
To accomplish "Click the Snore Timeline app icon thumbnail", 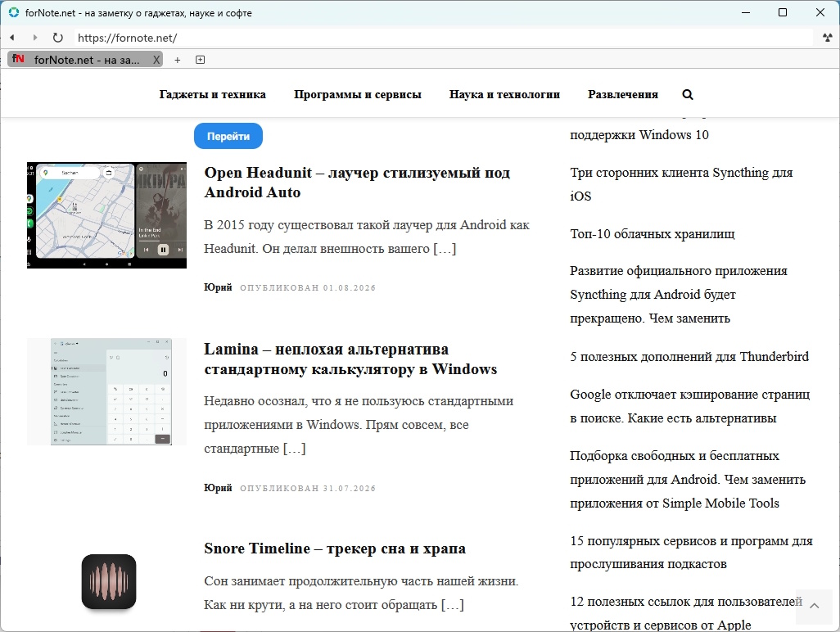I will pyautogui.click(x=109, y=582).
